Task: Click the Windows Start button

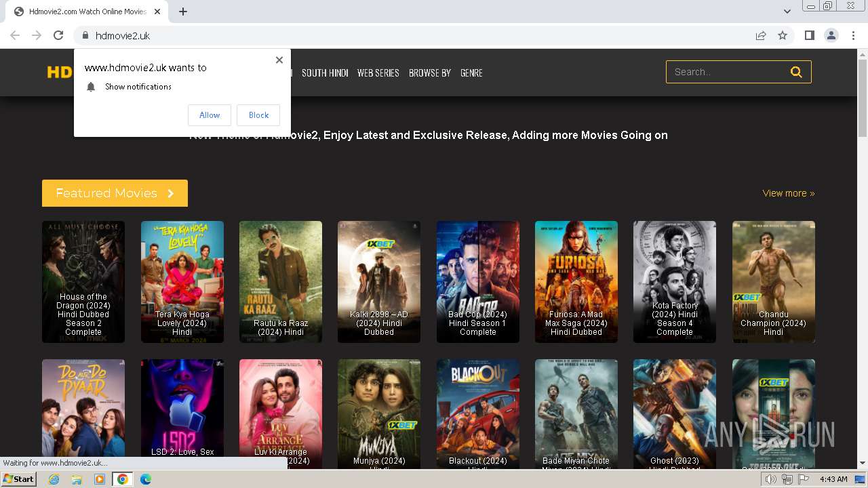Action: pos(18,479)
